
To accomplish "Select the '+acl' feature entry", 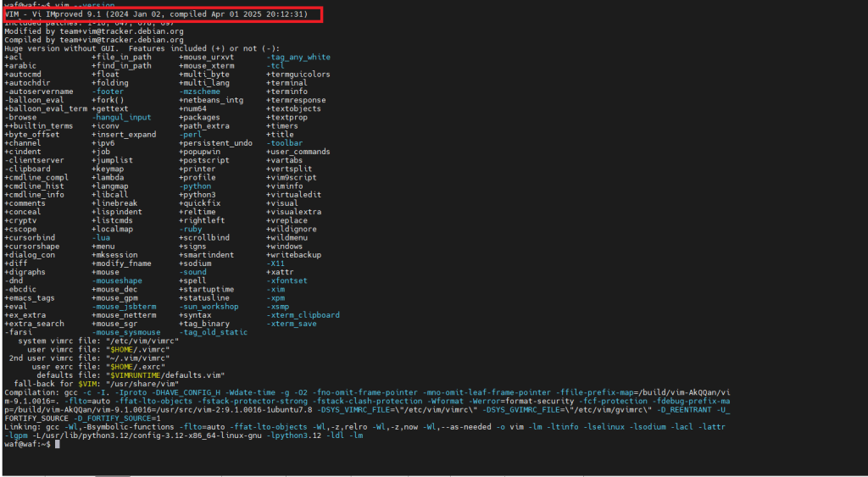I will pos(14,57).
